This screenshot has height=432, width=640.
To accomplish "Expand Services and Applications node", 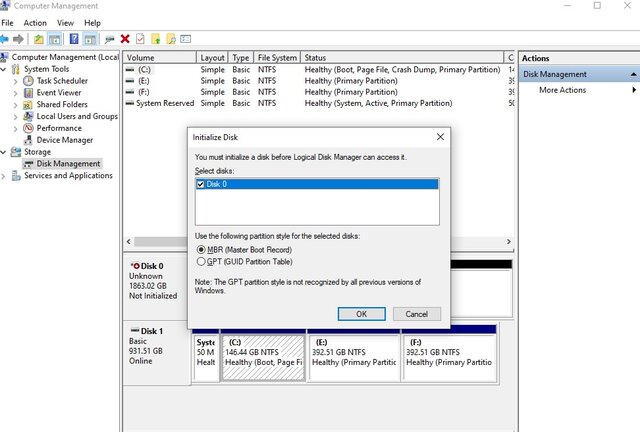I will point(4,176).
